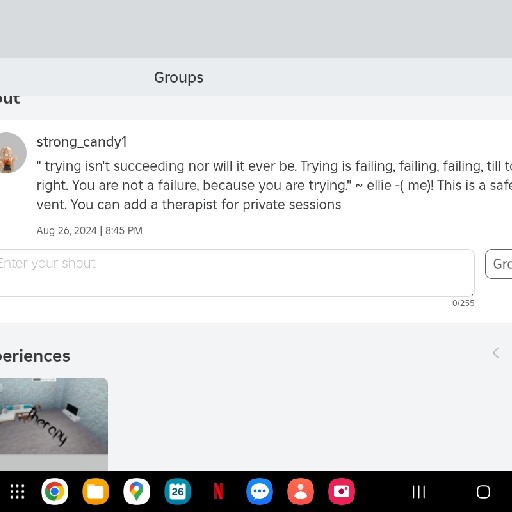Go to previous experiences with left chevron

496,353
